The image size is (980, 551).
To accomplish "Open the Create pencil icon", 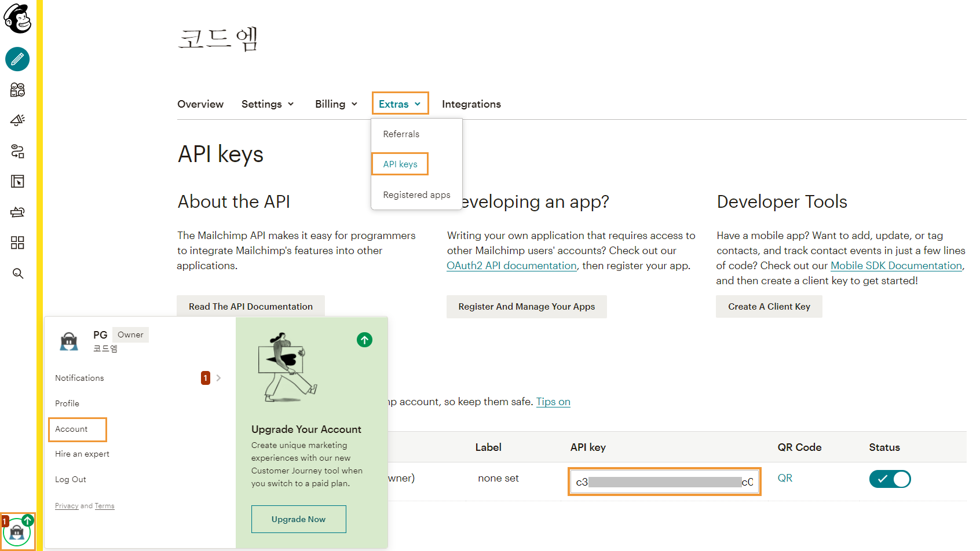I will click(17, 59).
